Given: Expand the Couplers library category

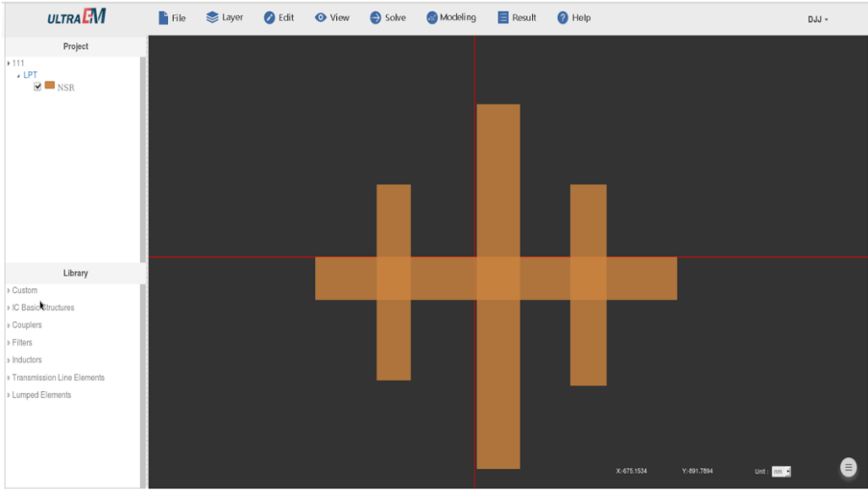Looking at the screenshot, I should [26, 325].
